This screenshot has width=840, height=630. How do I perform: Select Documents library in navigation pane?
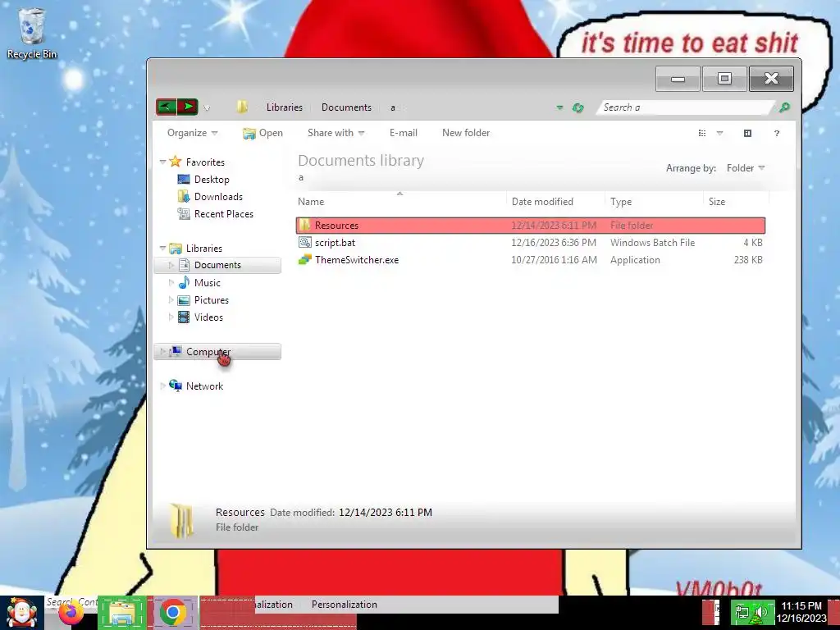217,265
